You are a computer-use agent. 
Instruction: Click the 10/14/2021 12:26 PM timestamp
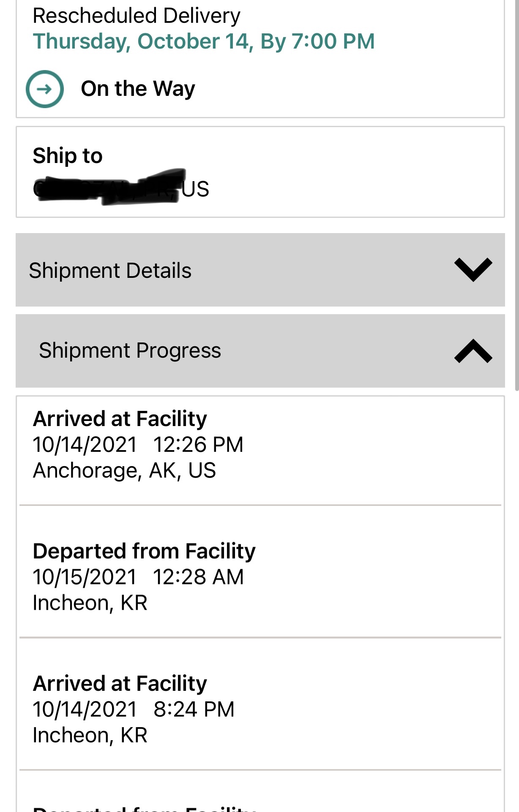pyautogui.click(x=138, y=445)
